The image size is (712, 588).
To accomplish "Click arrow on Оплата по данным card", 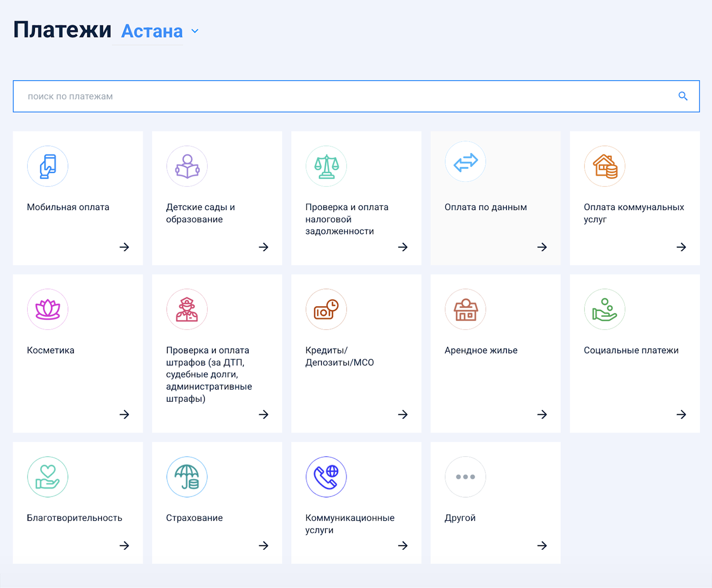I will [x=542, y=247].
